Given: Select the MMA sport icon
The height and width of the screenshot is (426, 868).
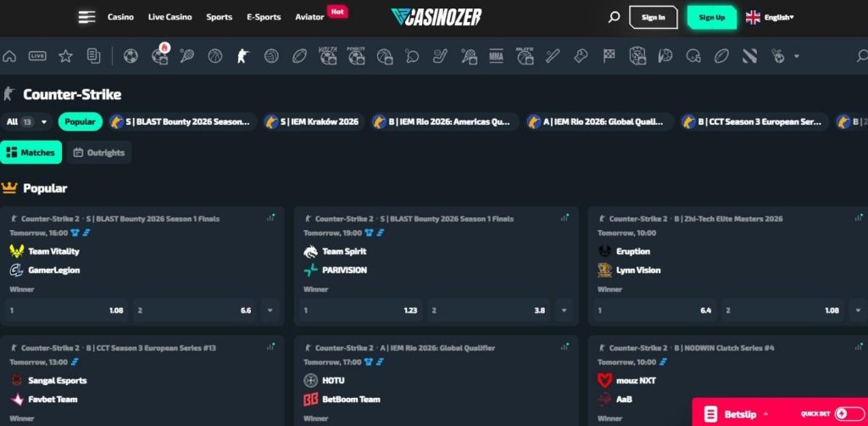Looking at the screenshot, I should coord(496,57).
